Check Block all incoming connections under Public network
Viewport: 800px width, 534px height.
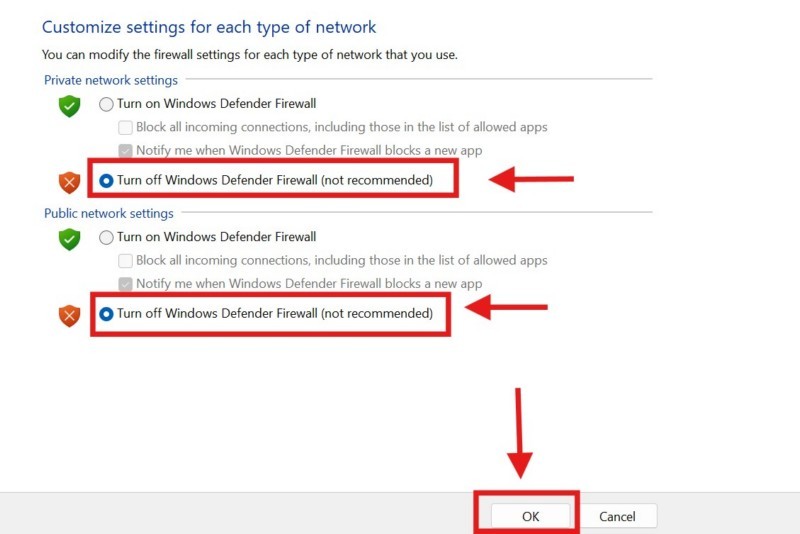click(x=126, y=260)
